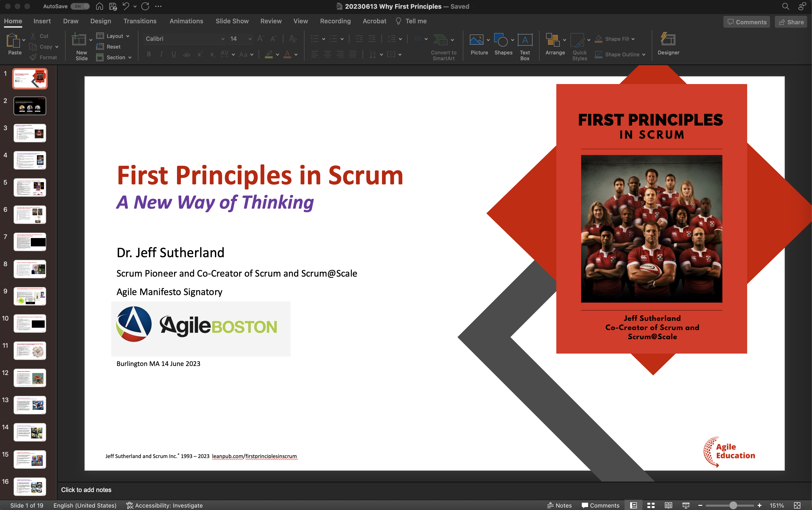Toggle Comments pane in status bar
The image size is (812, 510).
pyautogui.click(x=601, y=505)
